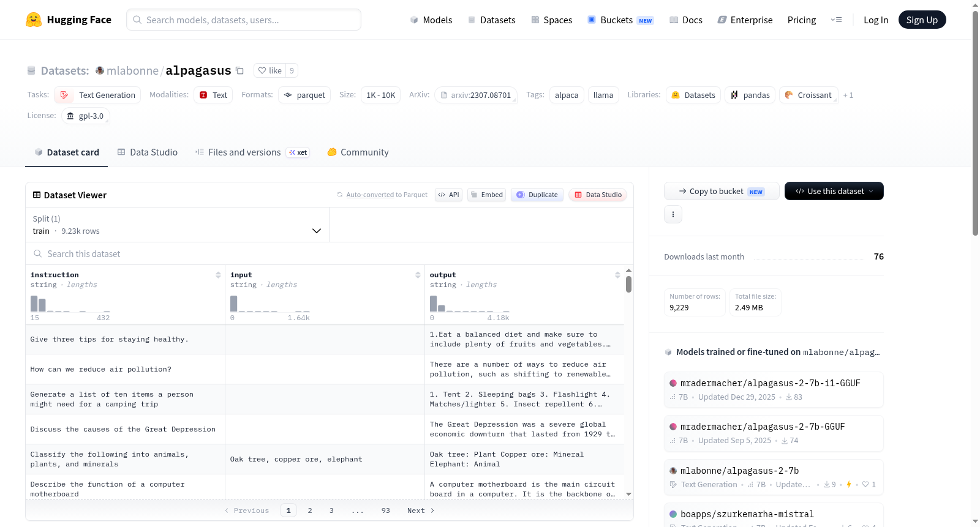Click the Log In link
980x527 pixels.
tap(876, 20)
